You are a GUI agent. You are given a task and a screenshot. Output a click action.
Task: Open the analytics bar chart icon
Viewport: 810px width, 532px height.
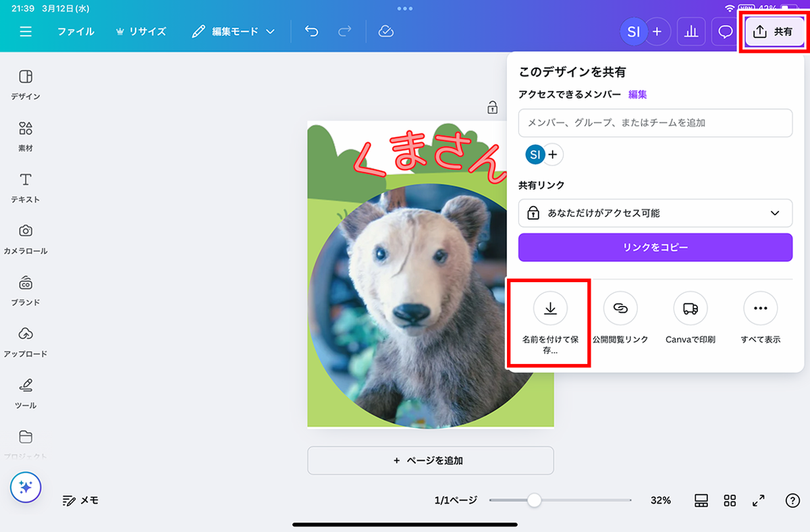point(691,32)
